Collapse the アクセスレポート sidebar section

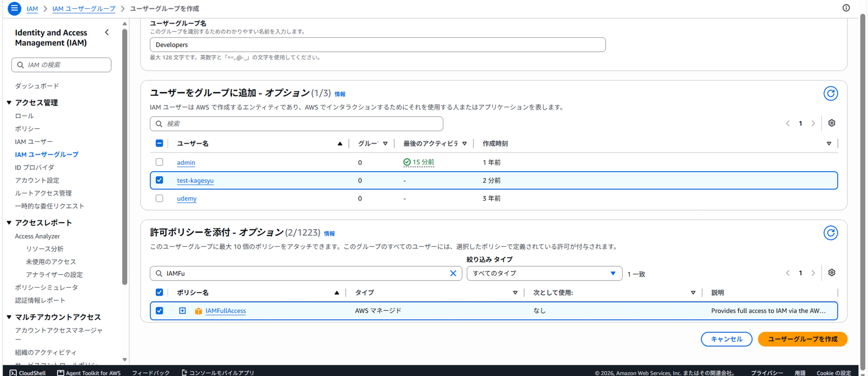tap(9, 223)
